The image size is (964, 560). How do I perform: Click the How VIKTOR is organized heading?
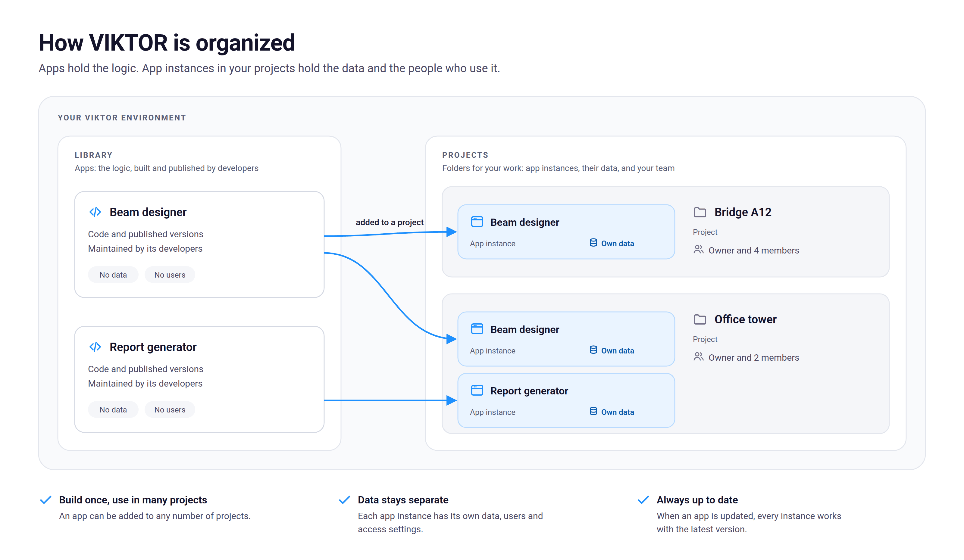pyautogui.click(x=167, y=42)
